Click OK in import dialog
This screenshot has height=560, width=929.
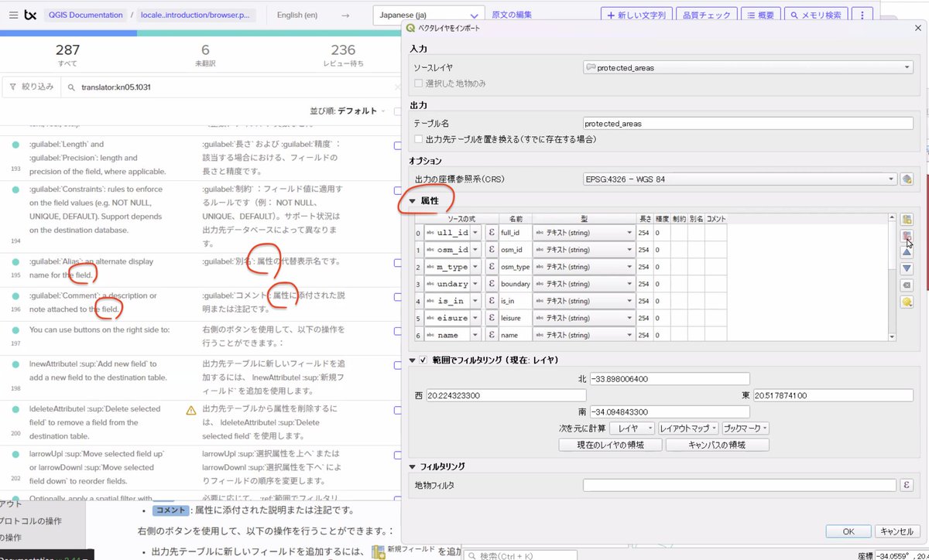pyautogui.click(x=848, y=531)
